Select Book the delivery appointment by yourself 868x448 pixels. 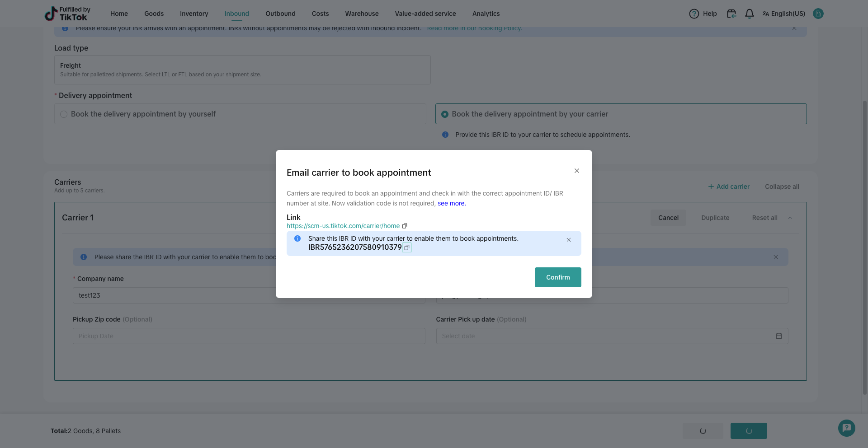pos(64,114)
